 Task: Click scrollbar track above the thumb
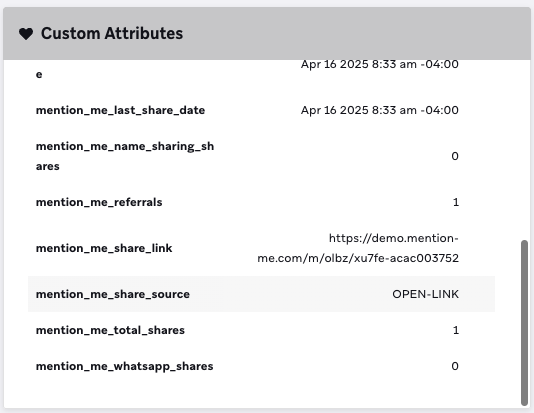[524, 150]
